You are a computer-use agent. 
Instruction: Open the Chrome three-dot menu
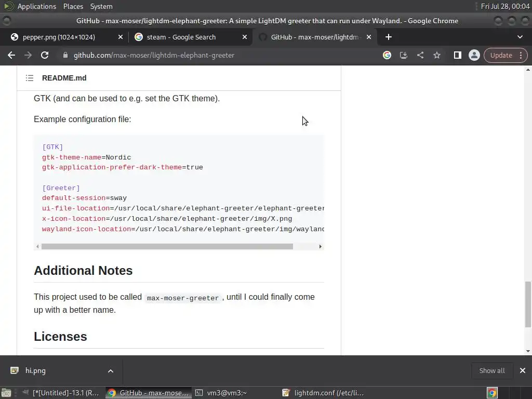(x=521, y=55)
